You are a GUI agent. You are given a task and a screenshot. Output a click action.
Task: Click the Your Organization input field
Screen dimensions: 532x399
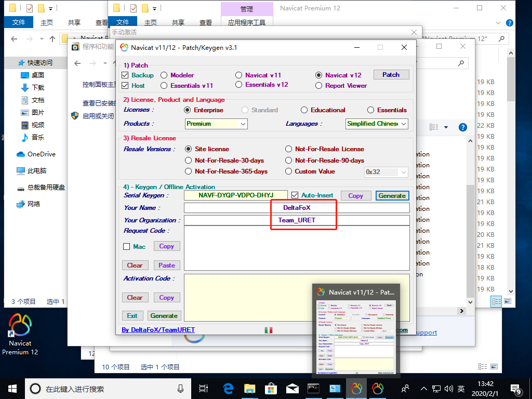[x=297, y=220]
